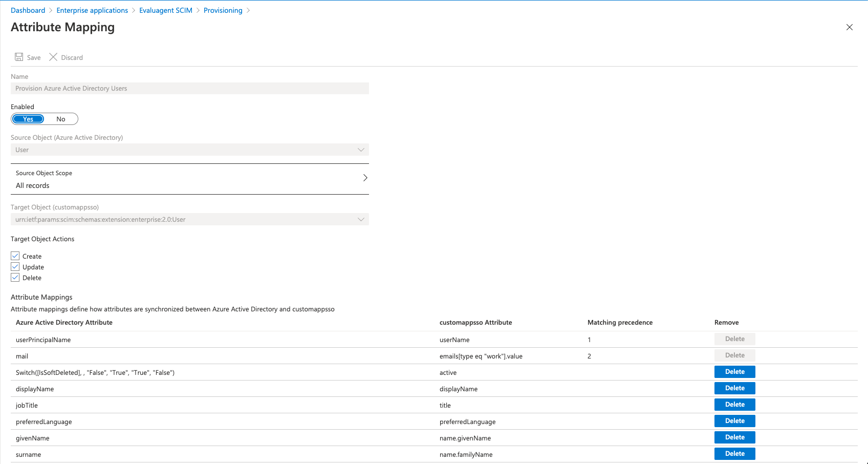Open the Target Object dropdown

[x=190, y=219]
